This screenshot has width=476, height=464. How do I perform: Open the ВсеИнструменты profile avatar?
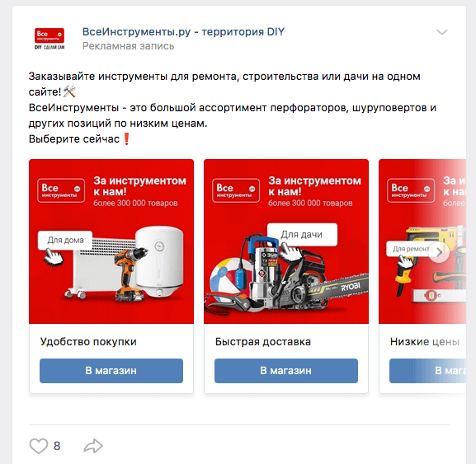pos(49,39)
